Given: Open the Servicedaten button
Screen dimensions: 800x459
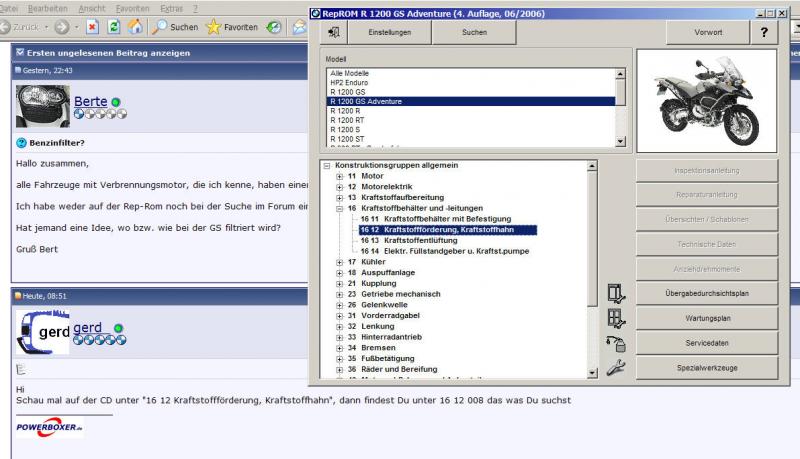Looking at the screenshot, I should coord(707,343).
